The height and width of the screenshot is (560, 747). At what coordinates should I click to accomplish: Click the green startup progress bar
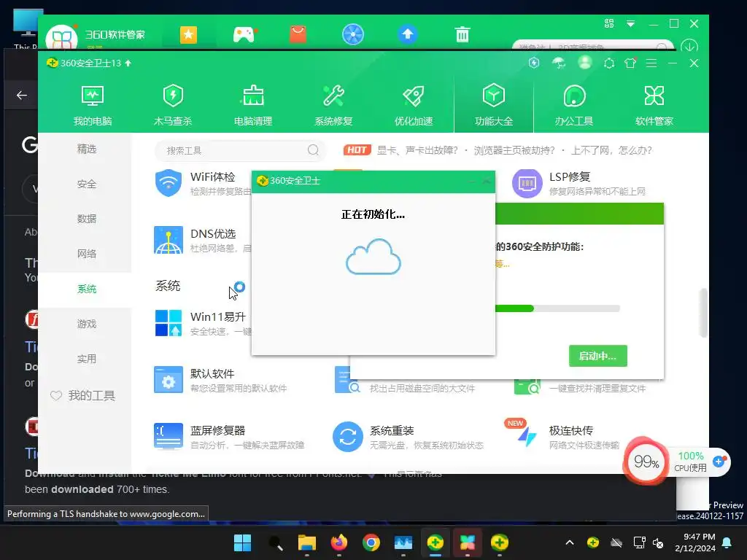point(557,308)
